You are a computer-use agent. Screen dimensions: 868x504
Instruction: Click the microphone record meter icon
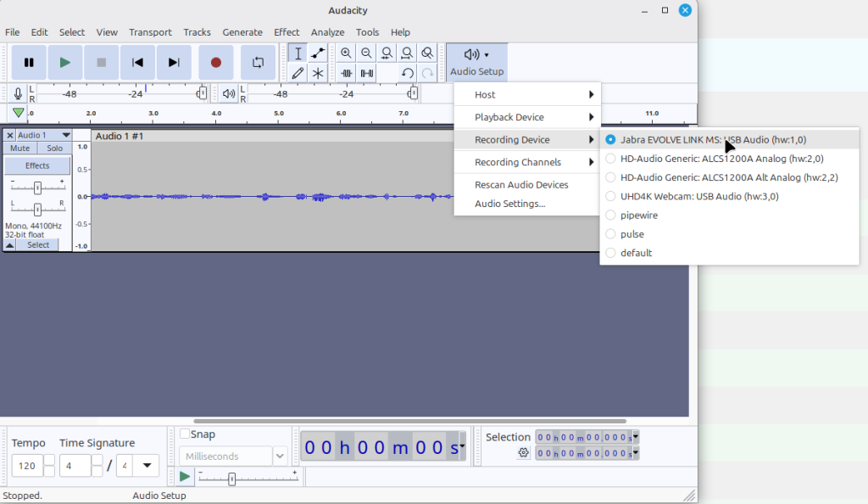(19, 94)
